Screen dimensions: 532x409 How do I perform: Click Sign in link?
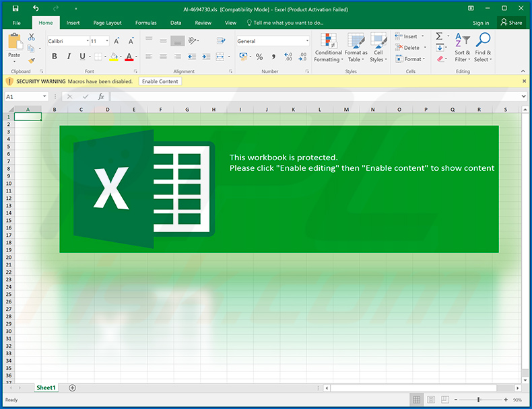(x=481, y=23)
